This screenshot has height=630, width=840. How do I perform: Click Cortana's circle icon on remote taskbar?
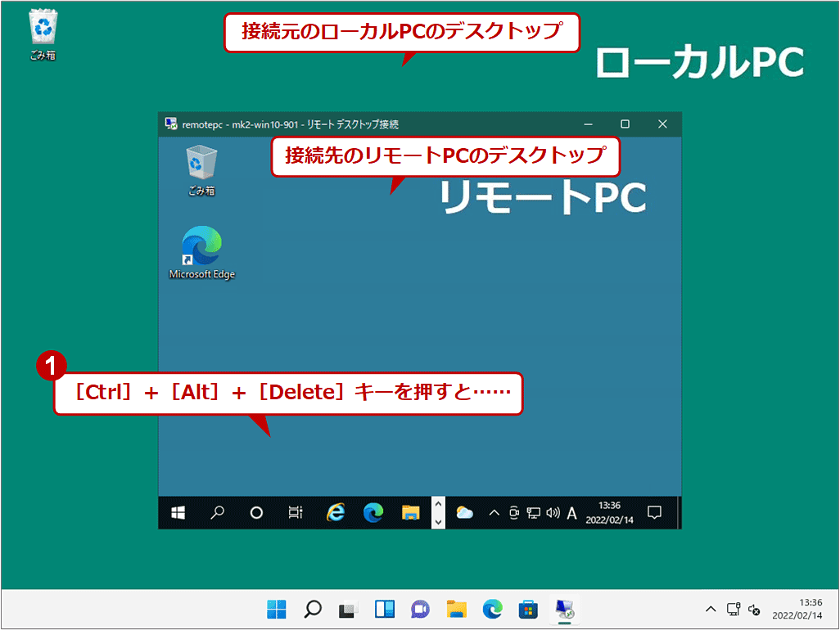255,511
